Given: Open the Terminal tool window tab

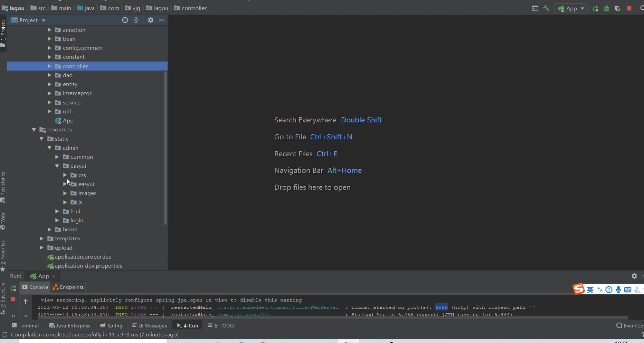Looking at the screenshot, I should (x=25, y=326).
